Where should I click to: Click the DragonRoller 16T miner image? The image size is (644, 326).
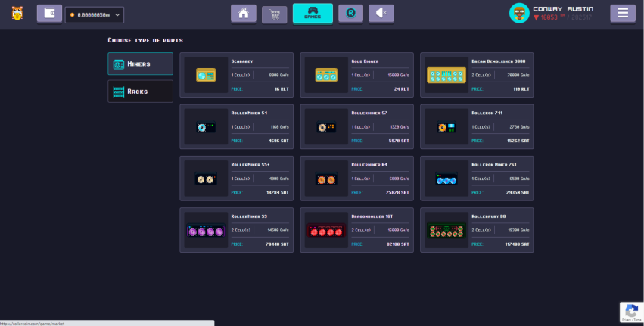(x=326, y=230)
